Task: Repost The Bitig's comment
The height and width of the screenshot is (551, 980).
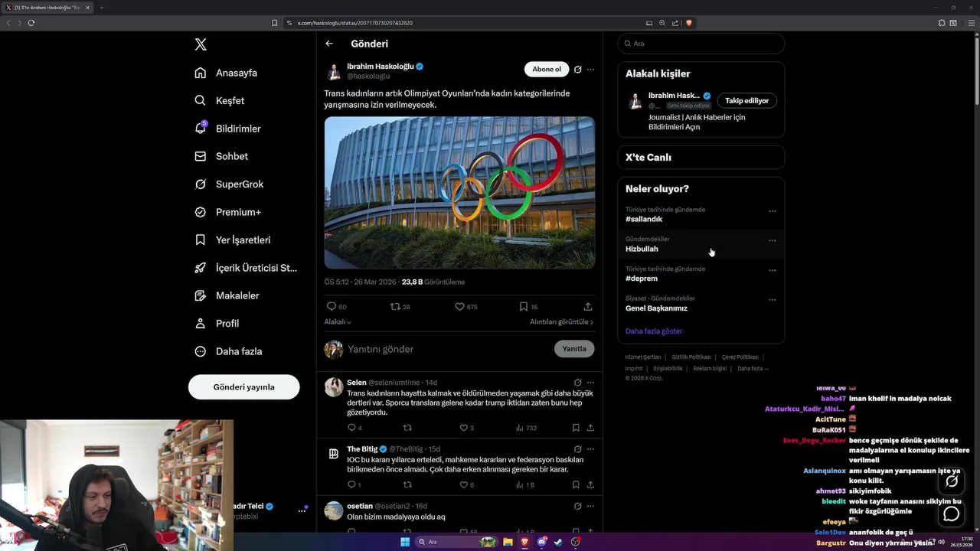Action: click(407, 484)
